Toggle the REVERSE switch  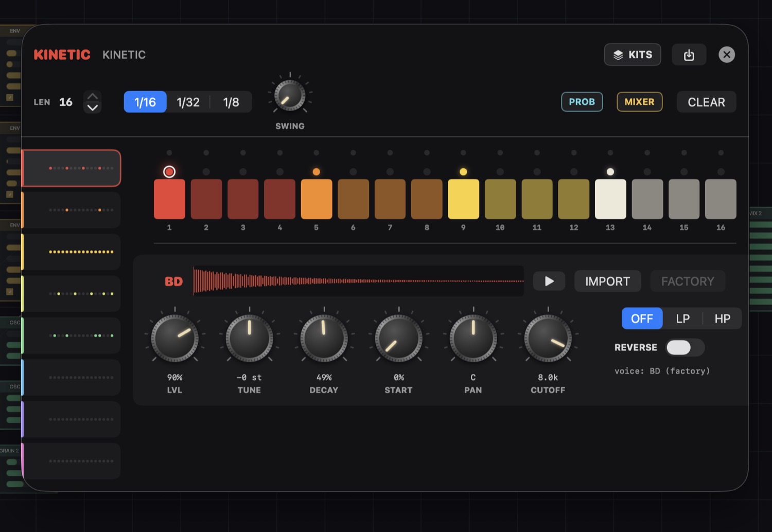click(x=685, y=348)
